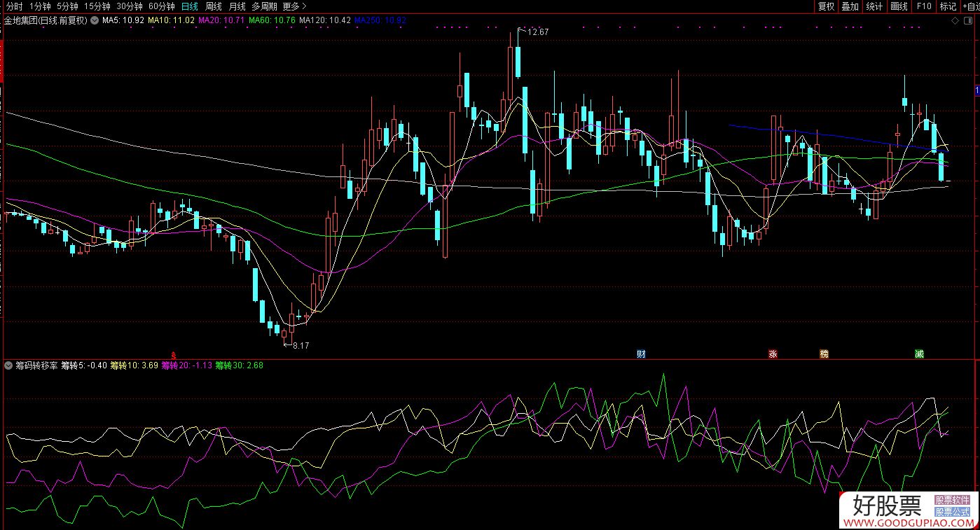Select the 30分钟 period tab
The height and width of the screenshot is (530, 980).
[x=130, y=6]
